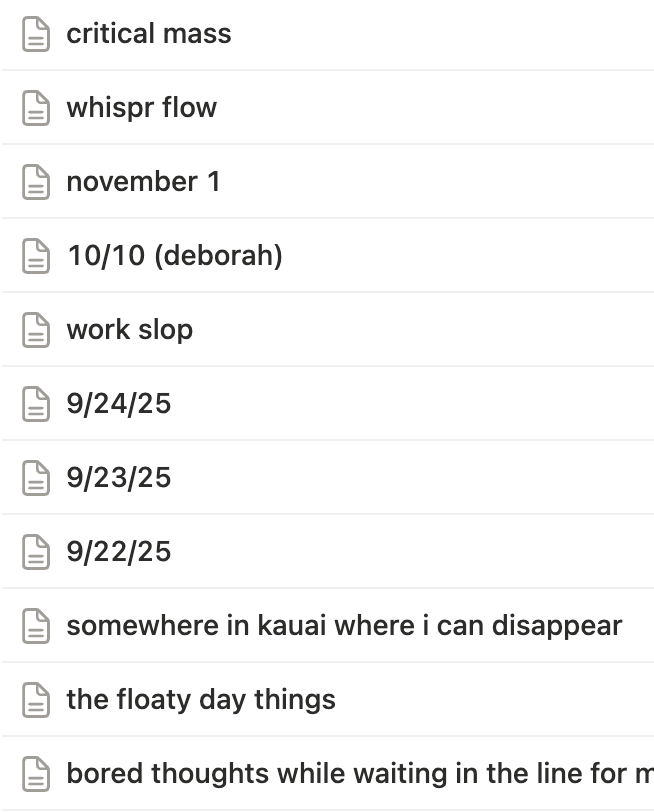
Task: Go to the work slop note
Action: coord(130,330)
